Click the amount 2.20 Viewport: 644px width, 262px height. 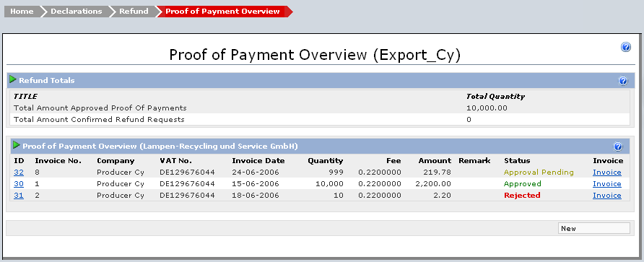tap(443, 196)
